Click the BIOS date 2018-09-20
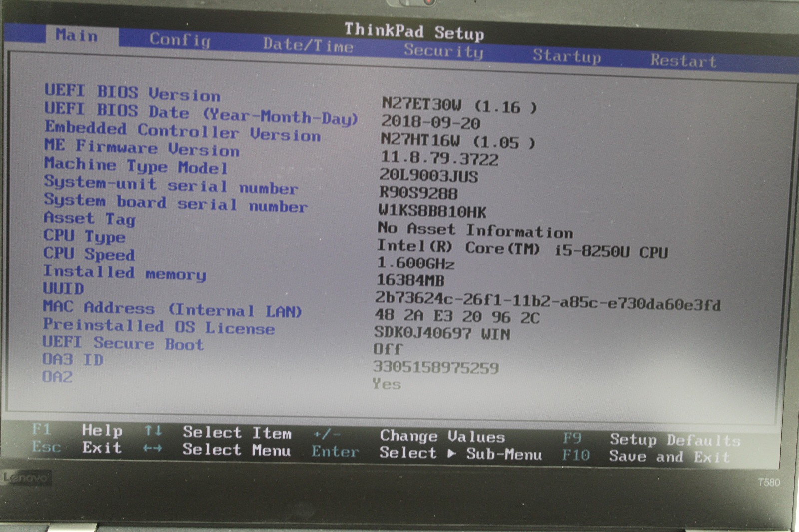Screen dimensions: 799x532 pos(430,122)
